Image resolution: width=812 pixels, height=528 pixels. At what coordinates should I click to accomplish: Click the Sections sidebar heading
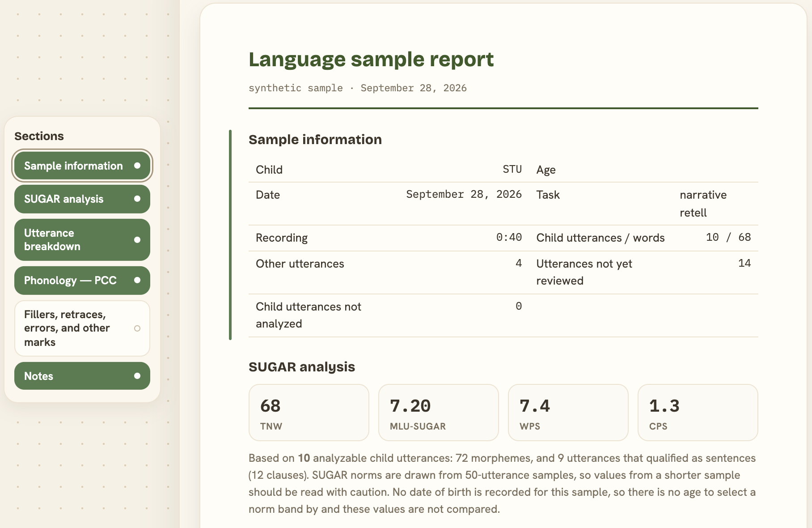click(x=39, y=136)
